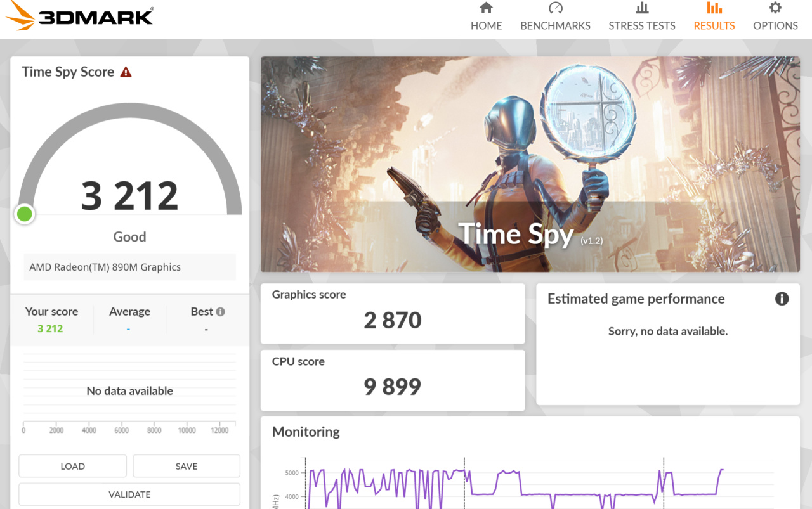Open the Benchmarks tab
This screenshot has height=509, width=812.
[x=555, y=17]
